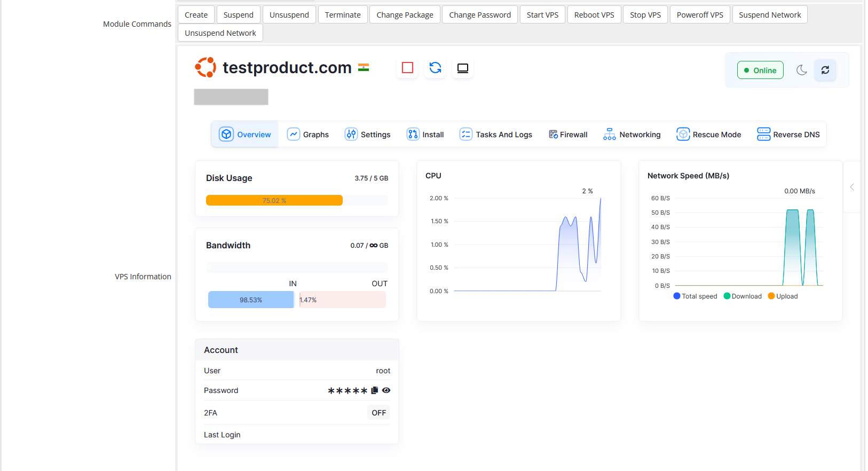Click the Online status badge
Screen dimensions: 868x471
click(x=760, y=70)
